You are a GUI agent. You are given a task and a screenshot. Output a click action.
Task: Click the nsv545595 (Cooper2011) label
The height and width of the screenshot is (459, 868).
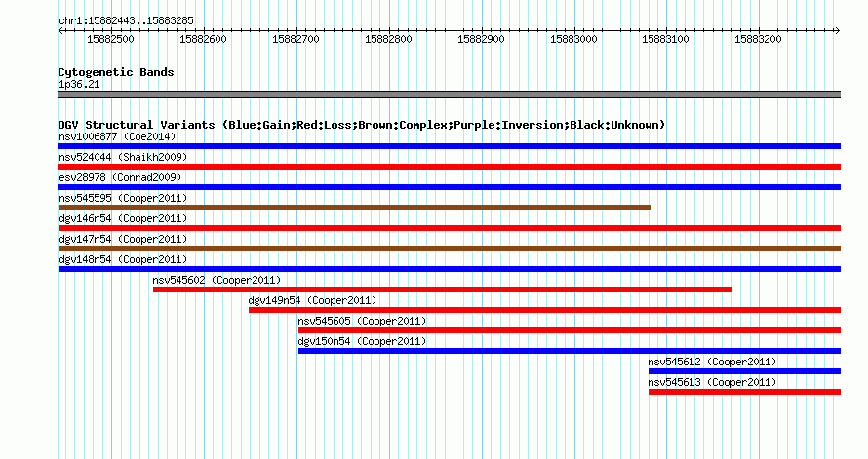(123, 198)
